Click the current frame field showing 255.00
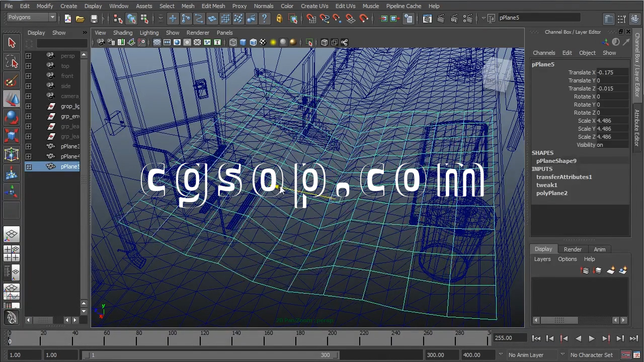 point(509,338)
